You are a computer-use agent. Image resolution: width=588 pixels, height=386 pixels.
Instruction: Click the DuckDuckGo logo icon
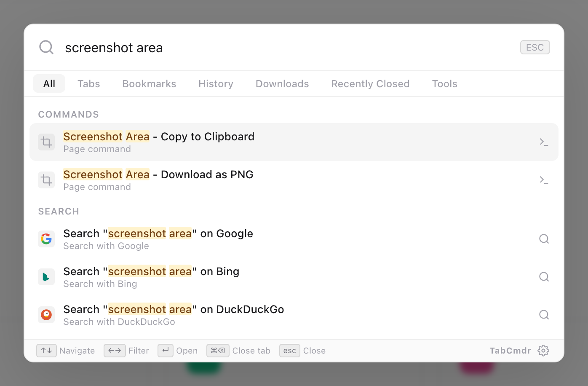pyautogui.click(x=46, y=315)
